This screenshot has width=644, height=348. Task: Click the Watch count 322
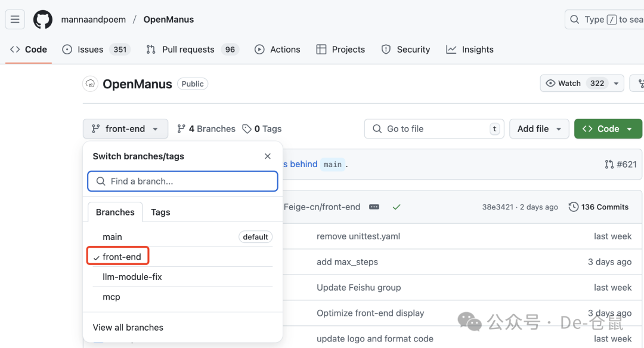597,83
